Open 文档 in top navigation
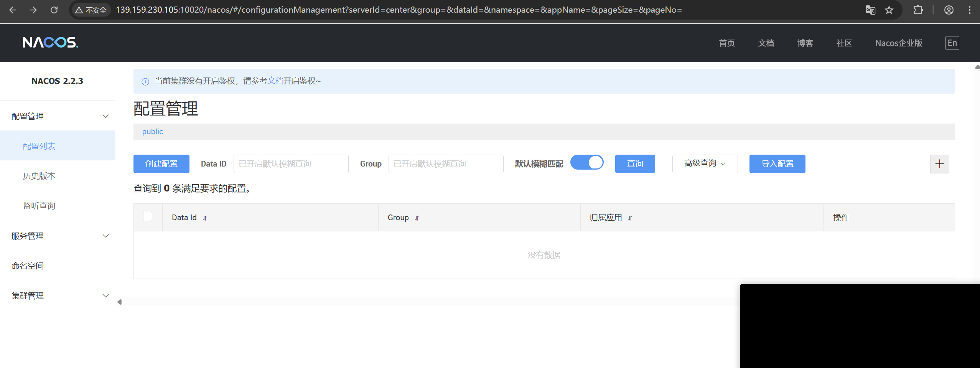The height and width of the screenshot is (368, 980). pyautogui.click(x=766, y=43)
